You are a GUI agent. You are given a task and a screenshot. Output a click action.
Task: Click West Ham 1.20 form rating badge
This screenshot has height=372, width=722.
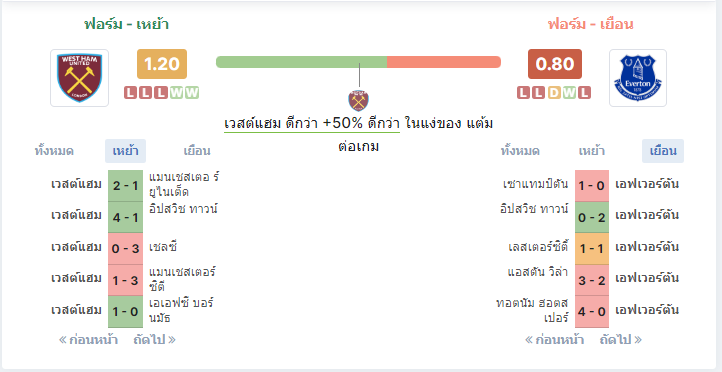162,64
